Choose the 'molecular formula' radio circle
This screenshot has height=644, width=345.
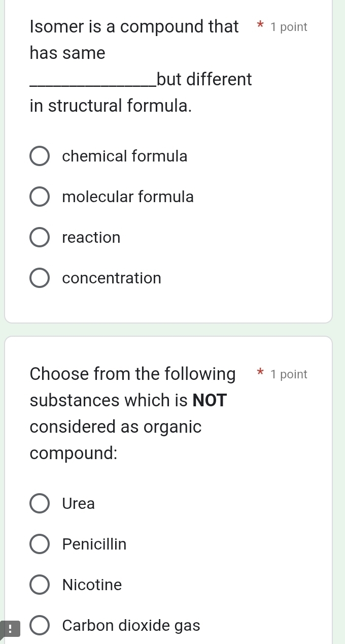(40, 197)
